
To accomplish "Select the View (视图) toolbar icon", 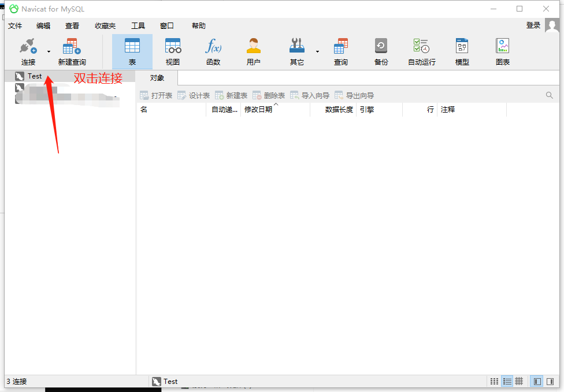I will click(173, 46).
